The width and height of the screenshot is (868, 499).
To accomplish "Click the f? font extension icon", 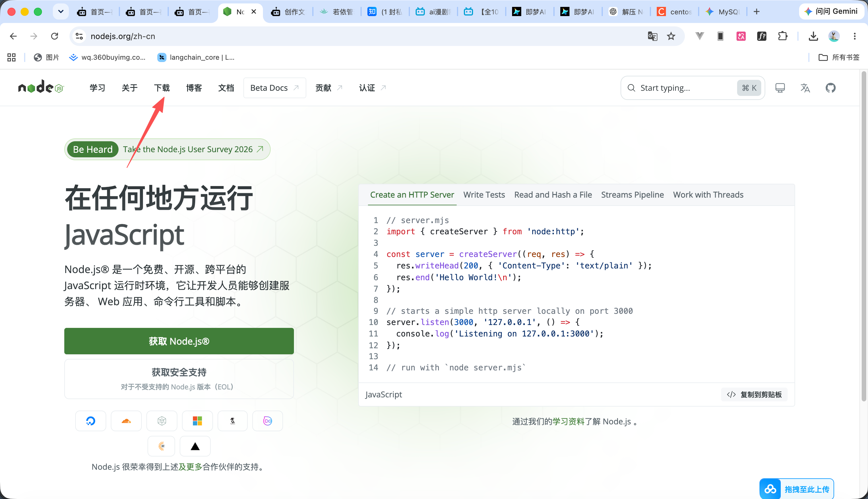I will coord(762,36).
